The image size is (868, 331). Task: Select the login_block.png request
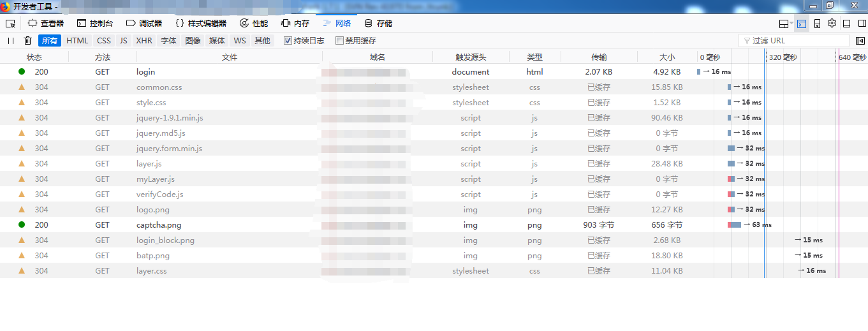[434, 240]
